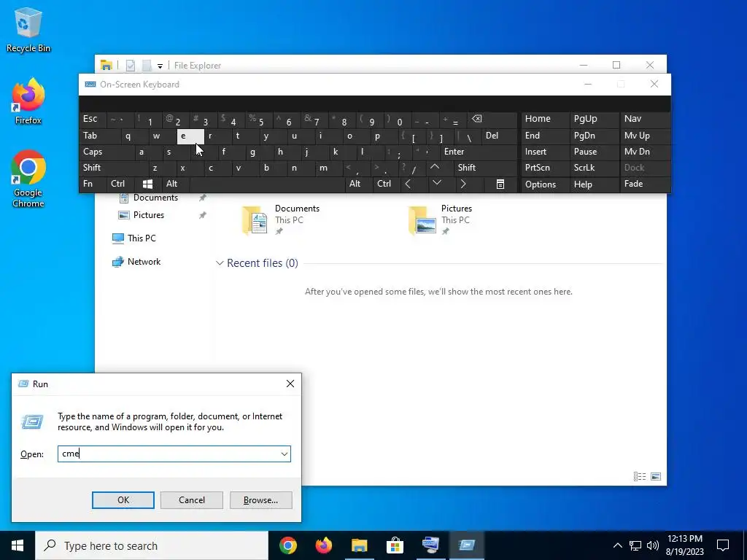Select This PC in File Explorer sidebar

pos(134,238)
